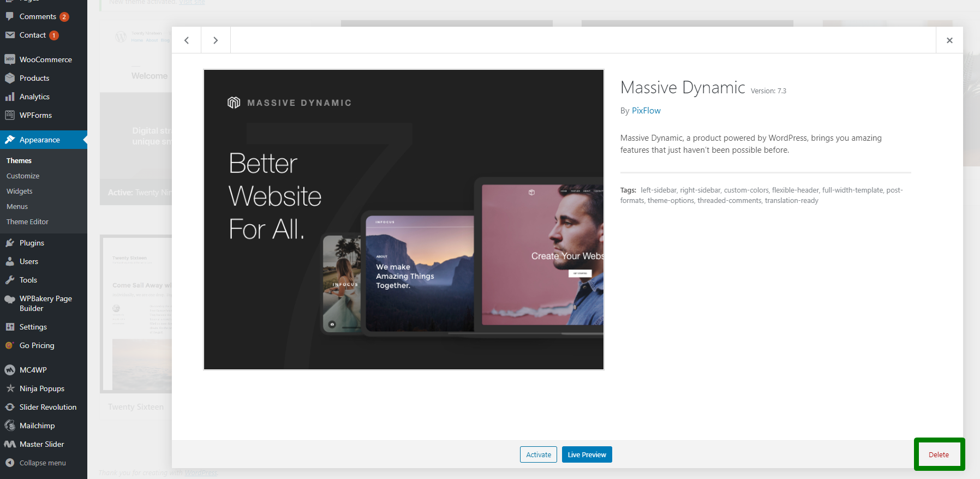The width and height of the screenshot is (980, 479).
Task: Click the Analytics bar chart icon
Action: click(x=10, y=97)
